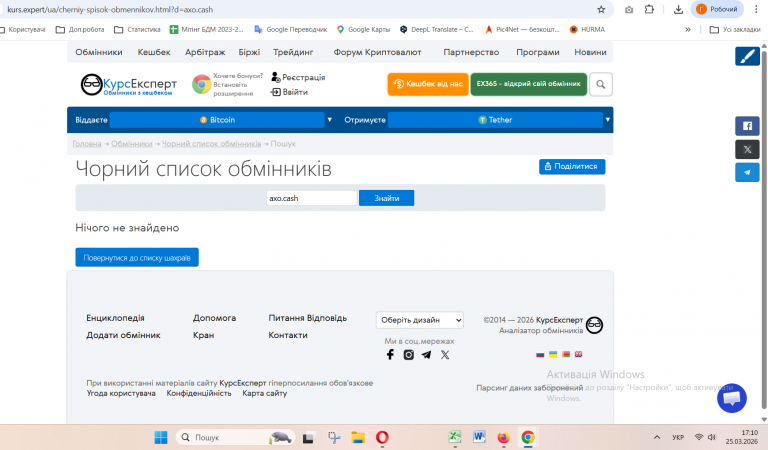
Task: Open the Chrome three-dot menu
Action: 756,9
